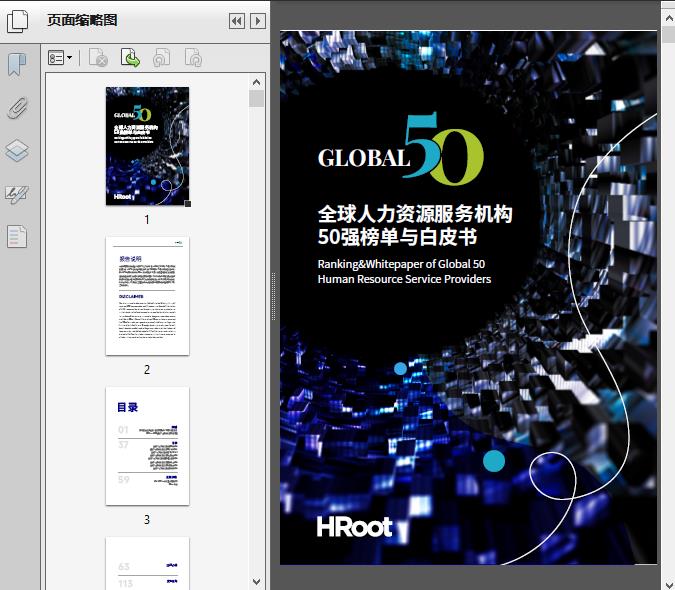Open the Attachments paperclip panel
Image resolution: width=675 pixels, height=590 pixels.
18,108
